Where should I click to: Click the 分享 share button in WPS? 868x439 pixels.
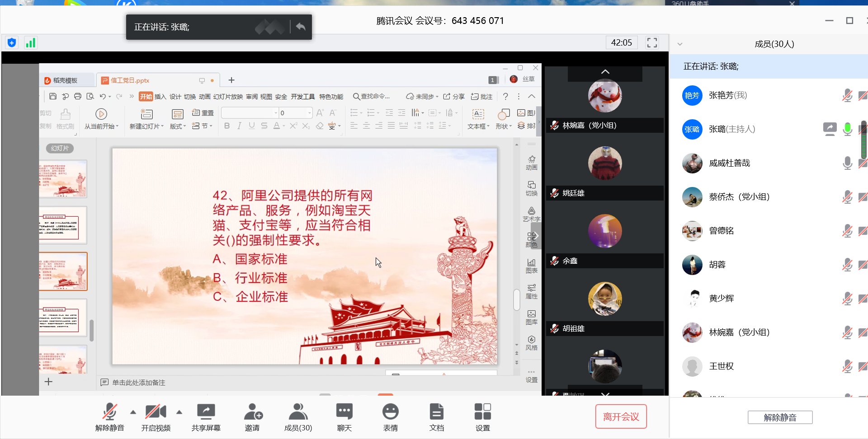coord(454,97)
